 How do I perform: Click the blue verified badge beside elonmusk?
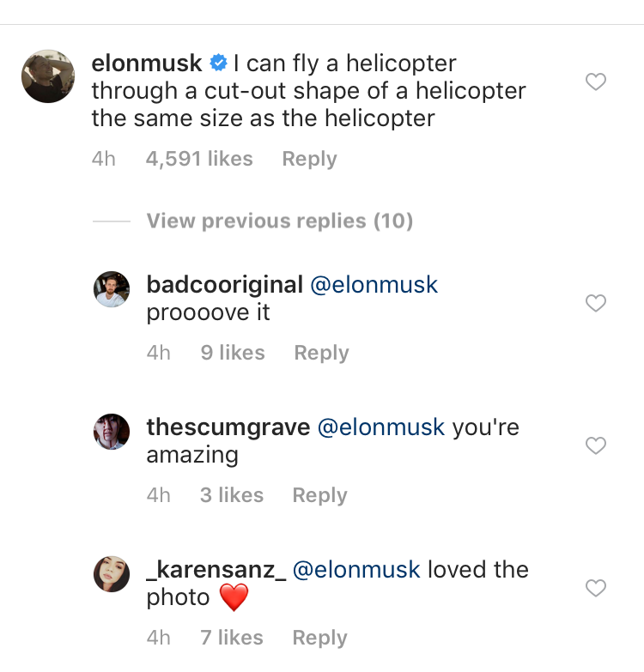[218, 63]
